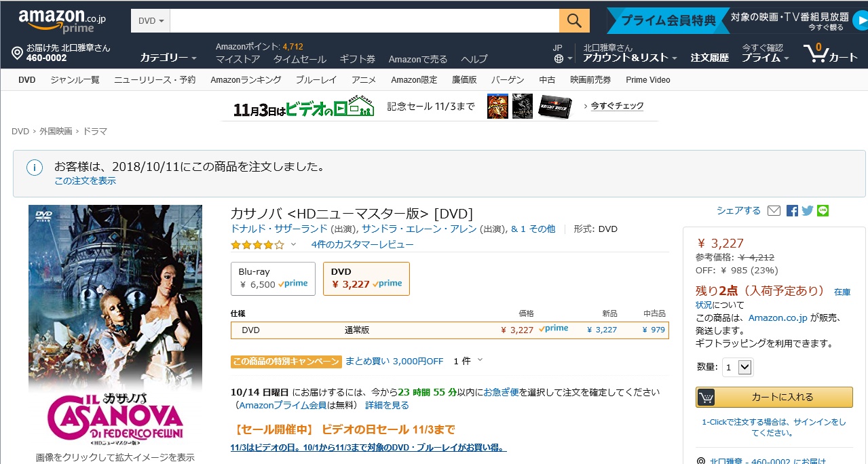Open the バーゲン tab

508,79
